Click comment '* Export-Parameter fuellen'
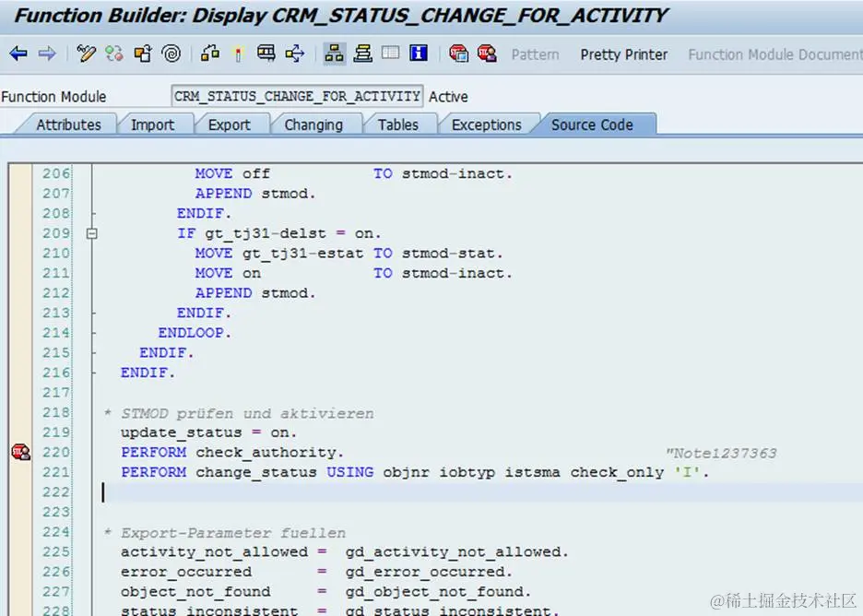Image resolution: width=863 pixels, height=616 pixels. click(225, 533)
